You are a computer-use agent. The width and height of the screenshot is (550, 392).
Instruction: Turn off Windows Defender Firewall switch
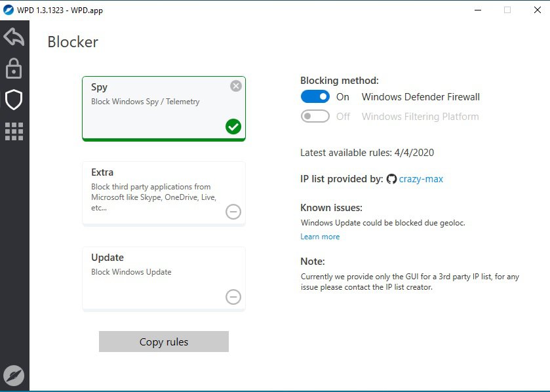pyautogui.click(x=315, y=97)
